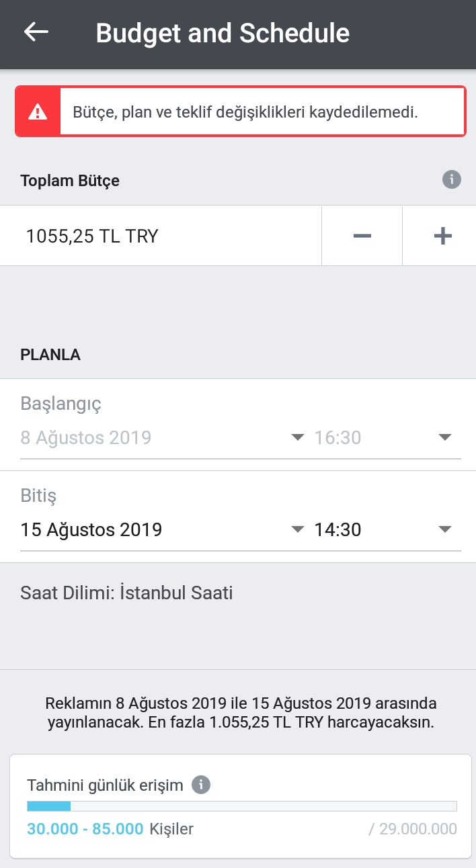Tap the back arrow in header

tap(36, 32)
